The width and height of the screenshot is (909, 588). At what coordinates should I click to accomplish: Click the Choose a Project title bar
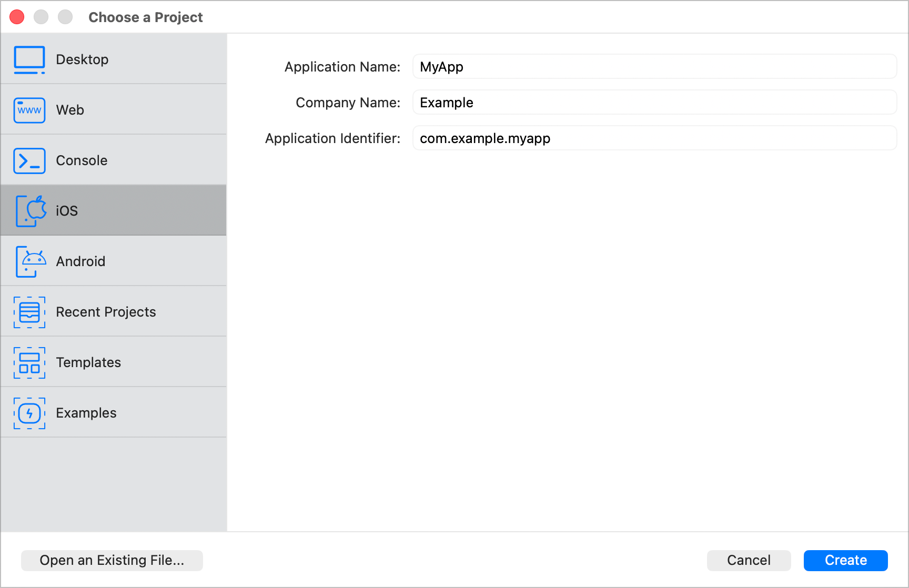pos(146,17)
